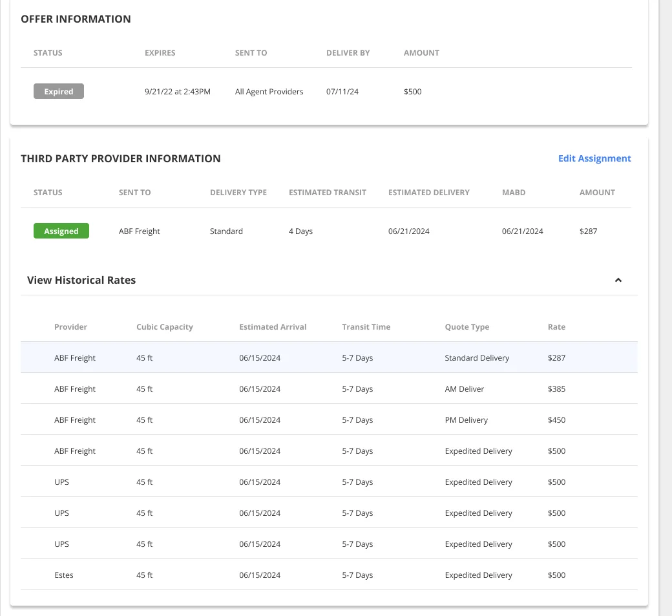Select the $450 rate cell

click(x=557, y=420)
